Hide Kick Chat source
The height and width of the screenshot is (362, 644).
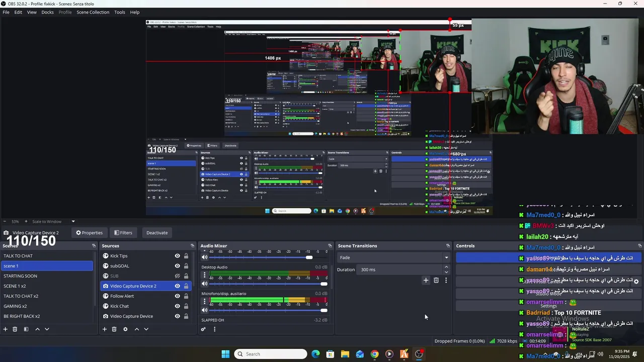(x=177, y=306)
